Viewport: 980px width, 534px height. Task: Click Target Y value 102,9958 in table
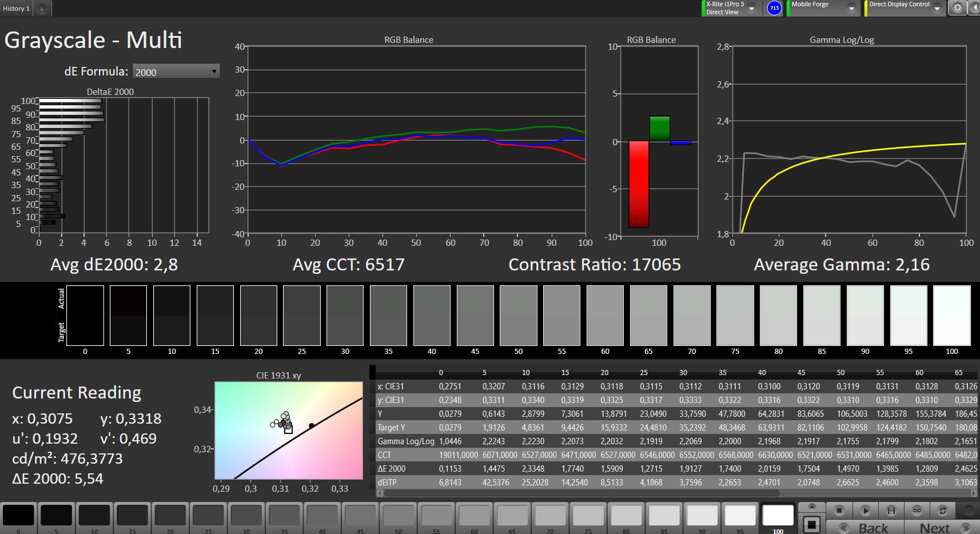click(852, 428)
